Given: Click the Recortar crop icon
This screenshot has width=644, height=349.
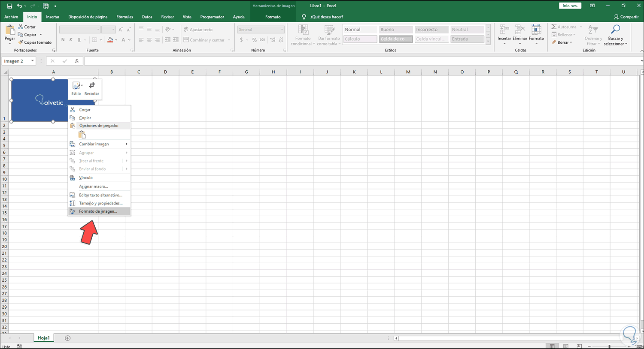Looking at the screenshot, I should coord(91,86).
